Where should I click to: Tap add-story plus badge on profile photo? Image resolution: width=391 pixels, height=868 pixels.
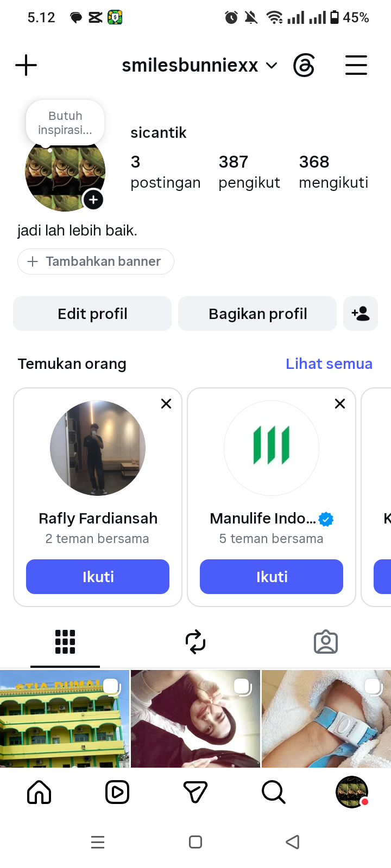point(93,200)
